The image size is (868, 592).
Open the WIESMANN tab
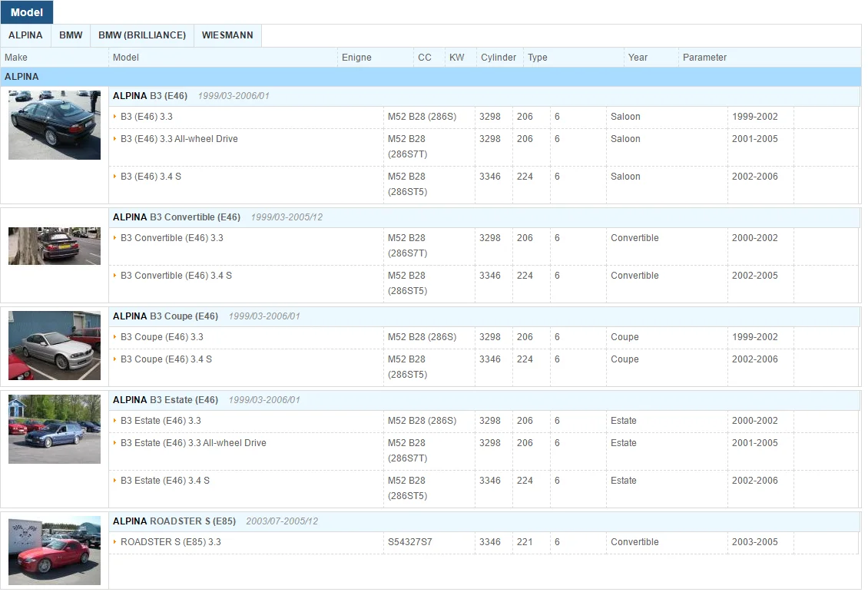(227, 35)
